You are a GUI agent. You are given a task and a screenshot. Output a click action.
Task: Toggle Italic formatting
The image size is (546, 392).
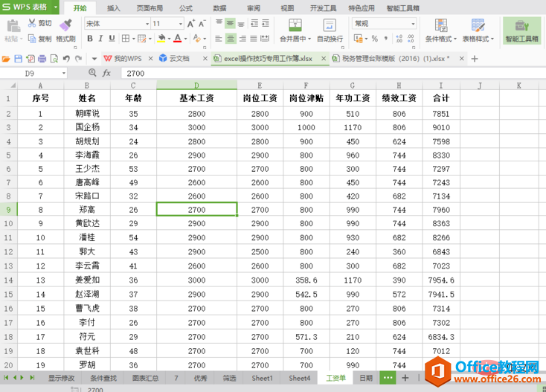point(100,38)
